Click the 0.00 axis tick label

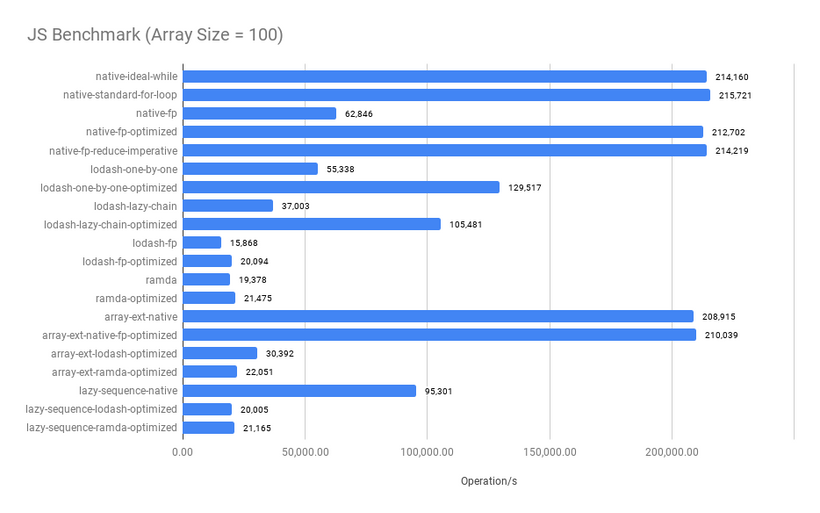(183, 452)
